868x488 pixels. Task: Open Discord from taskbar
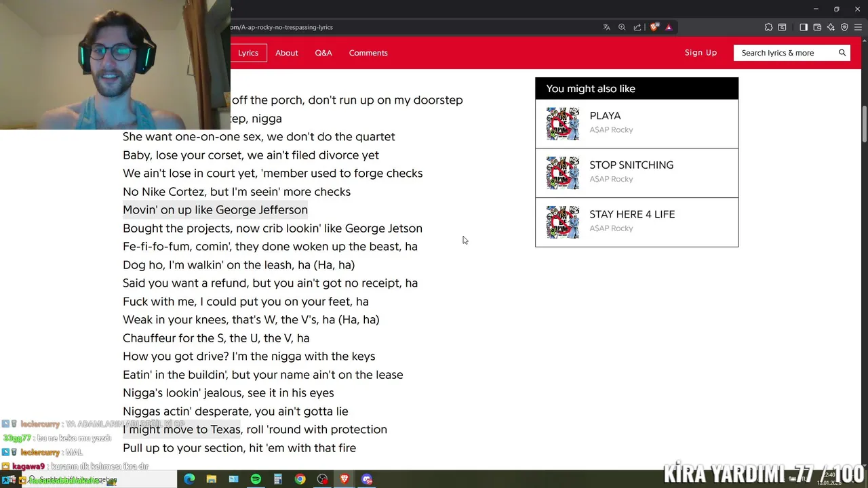367,479
